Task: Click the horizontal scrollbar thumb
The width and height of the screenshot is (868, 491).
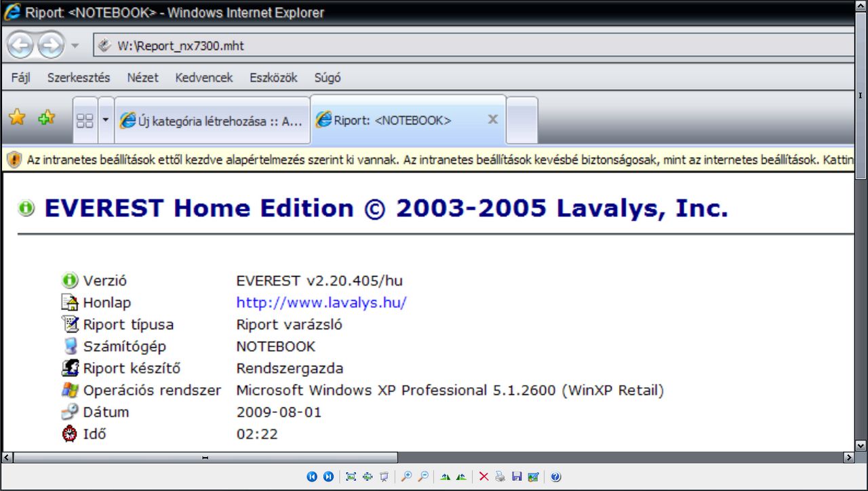Action: tap(205, 458)
